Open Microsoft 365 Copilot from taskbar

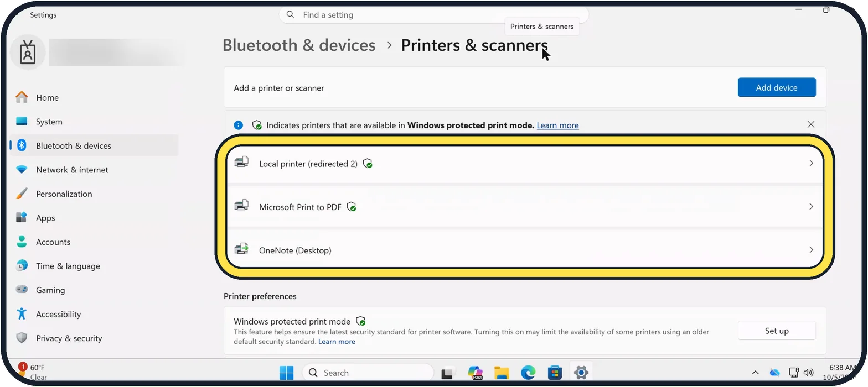pos(475,373)
